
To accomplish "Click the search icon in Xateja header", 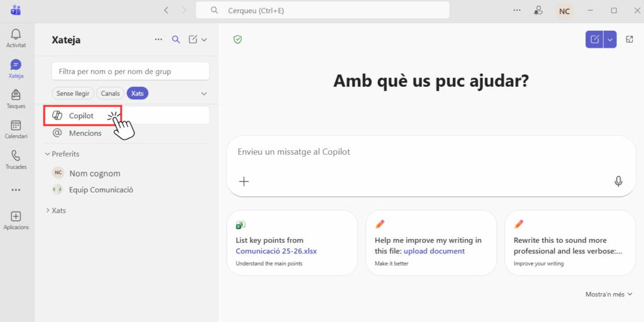I will 176,40.
